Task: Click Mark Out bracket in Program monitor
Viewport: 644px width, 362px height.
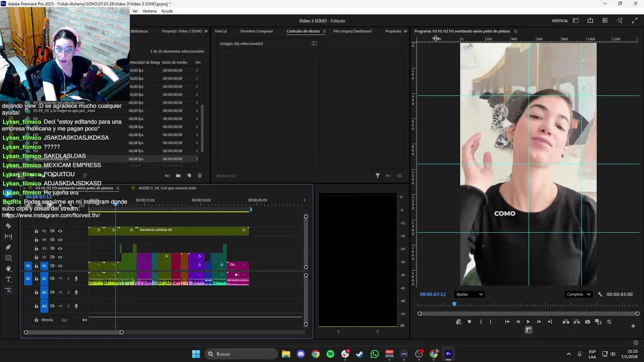Action: click(491, 322)
